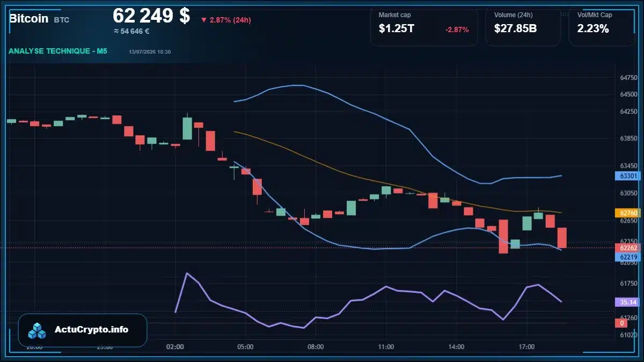Click the red 62262 current price tag

628,248
